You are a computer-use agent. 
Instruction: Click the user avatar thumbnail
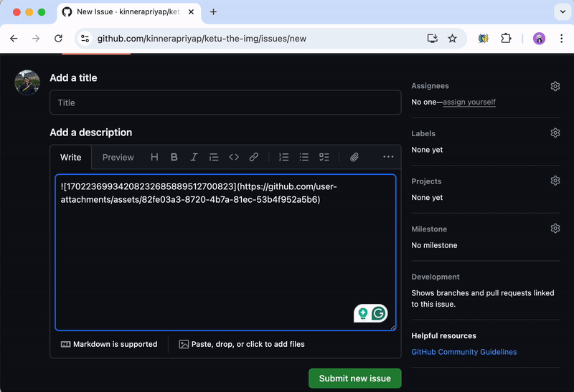27,82
